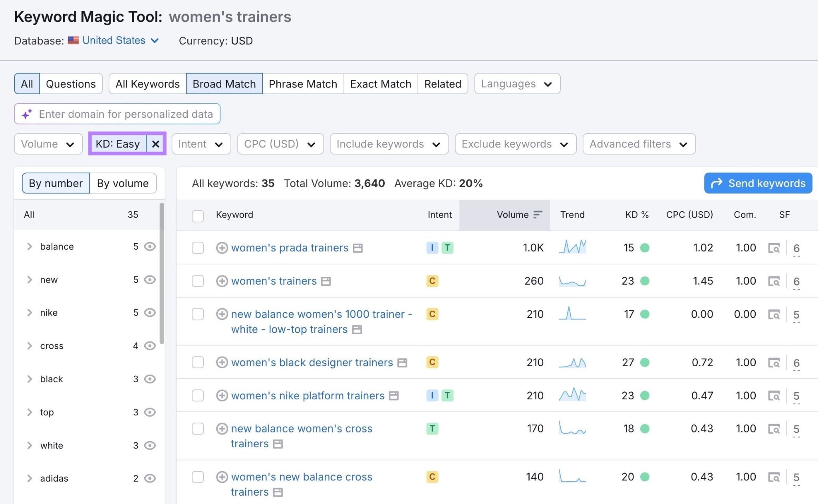View SERP analysis for new balance 1000 trainer row
Screen dimensions: 818x504
point(774,315)
